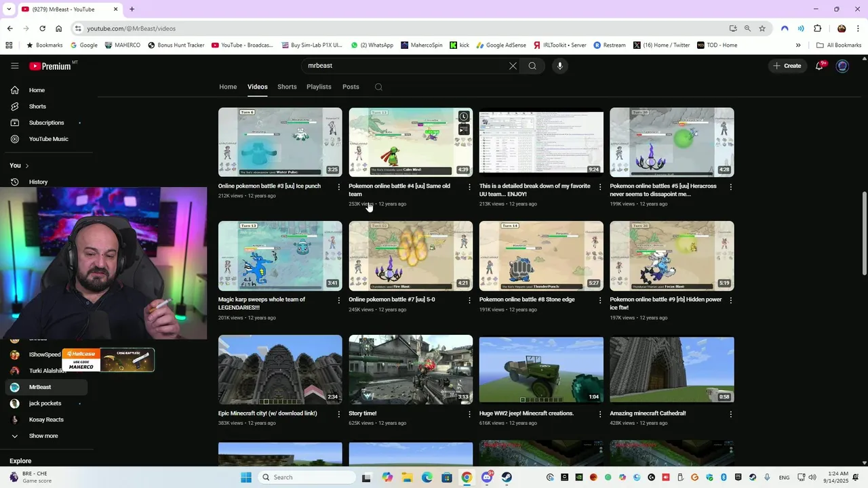Screen dimensions: 868x488
Task: Play Epic Minecraft city thumbnail
Action: 280,369
